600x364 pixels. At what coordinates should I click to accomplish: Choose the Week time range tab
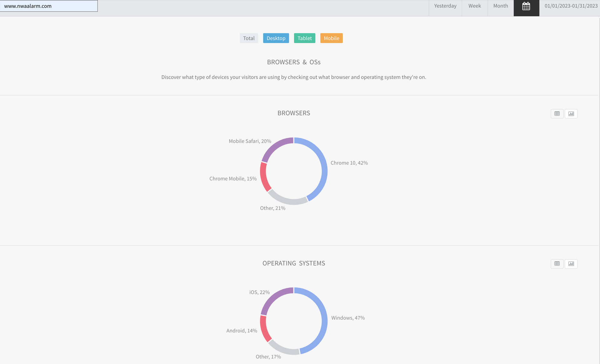point(474,6)
